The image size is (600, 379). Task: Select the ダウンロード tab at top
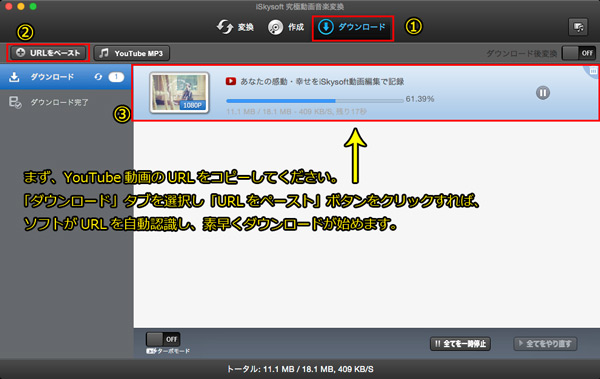pyautogui.click(x=352, y=27)
